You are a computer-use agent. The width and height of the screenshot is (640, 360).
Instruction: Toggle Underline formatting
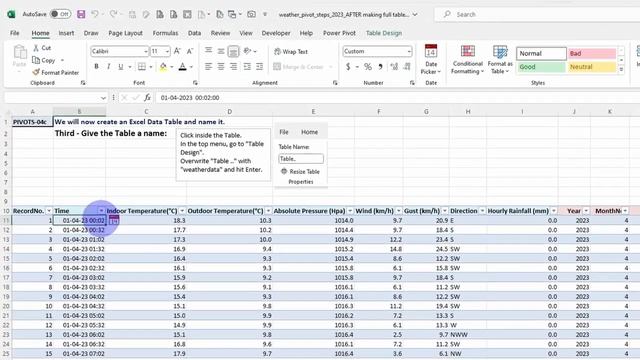120,67
